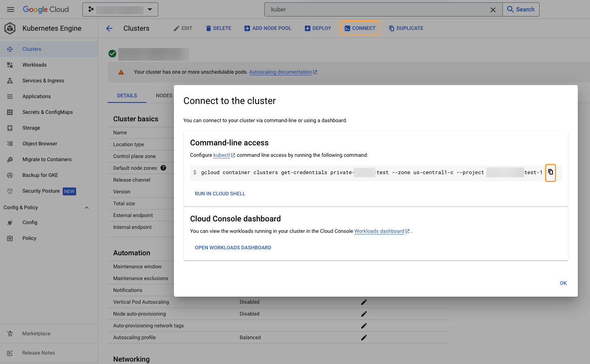This screenshot has width=590, height=364.
Task: Open the navigation hamburger menu
Action: click(10, 9)
